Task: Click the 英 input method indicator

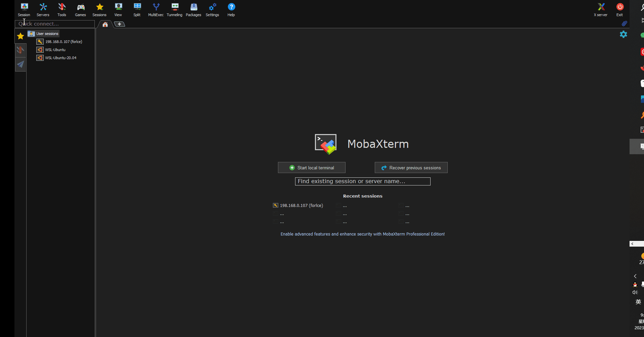Action: pos(638,302)
